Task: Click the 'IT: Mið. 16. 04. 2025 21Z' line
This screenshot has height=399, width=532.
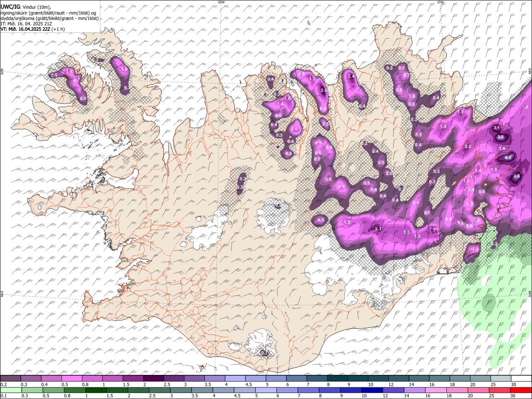Action: pyautogui.click(x=27, y=24)
